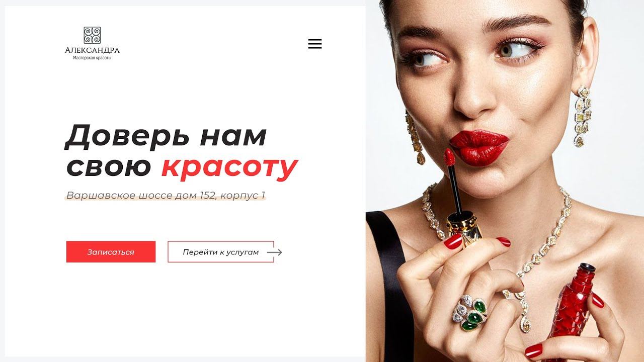Screen dimensions: 644x362
Task: Click the Варшавское шоссе address text
Action: (x=166, y=195)
